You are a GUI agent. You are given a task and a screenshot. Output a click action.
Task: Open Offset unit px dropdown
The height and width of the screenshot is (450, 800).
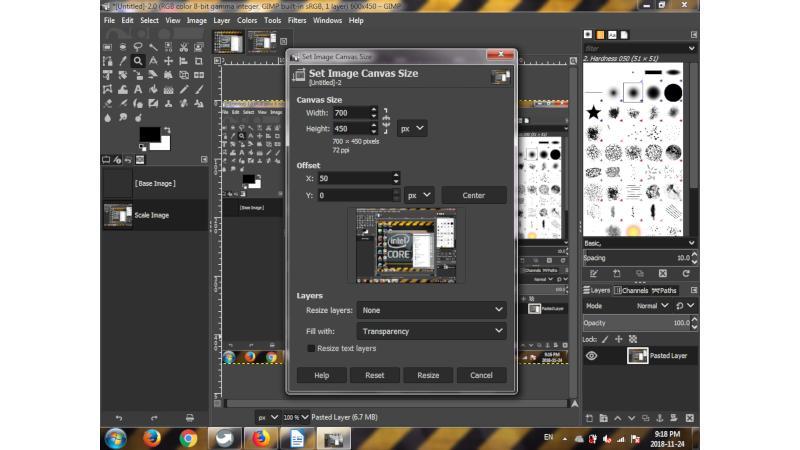tap(419, 195)
